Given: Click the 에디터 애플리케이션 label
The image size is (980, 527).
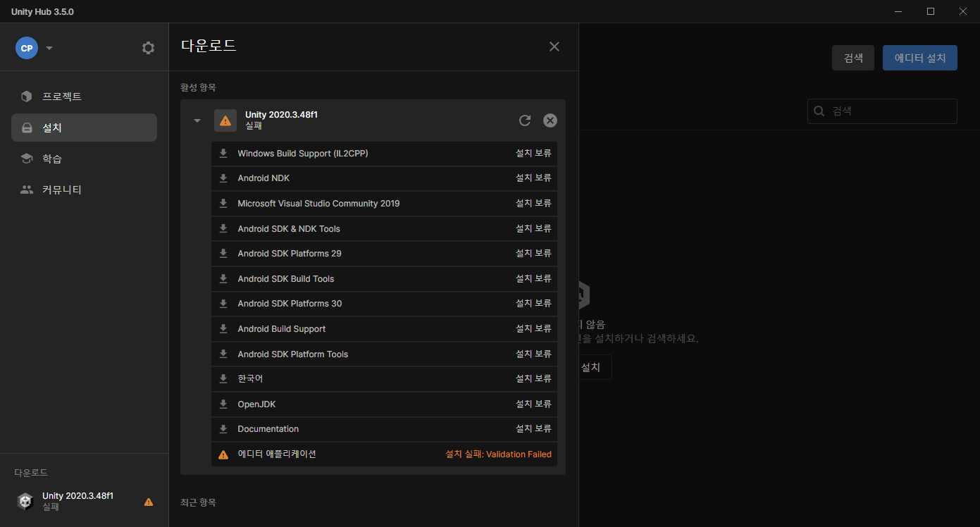Looking at the screenshot, I should pyautogui.click(x=277, y=454).
